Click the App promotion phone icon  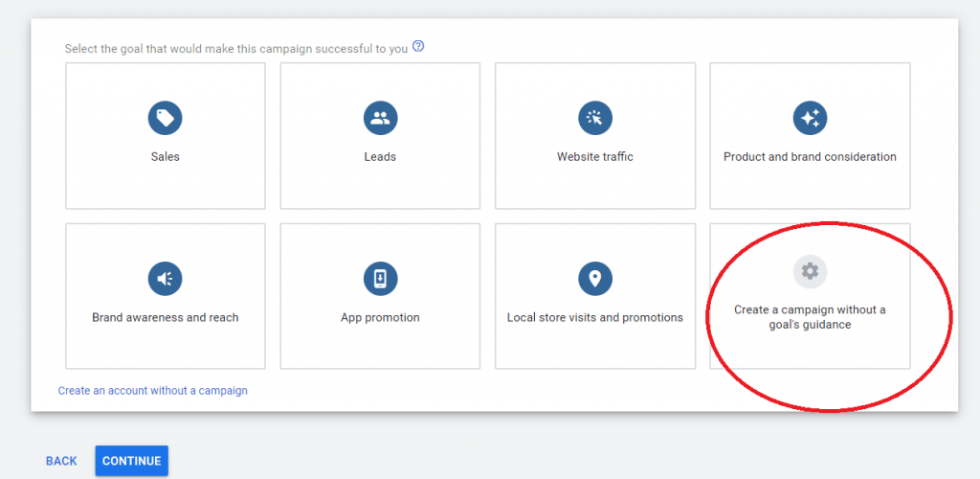tap(380, 279)
